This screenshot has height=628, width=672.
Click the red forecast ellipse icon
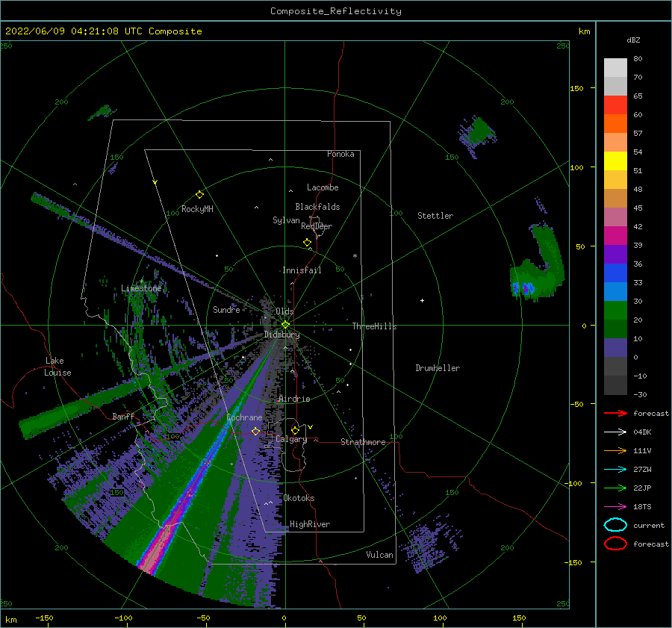click(x=615, y=544)
